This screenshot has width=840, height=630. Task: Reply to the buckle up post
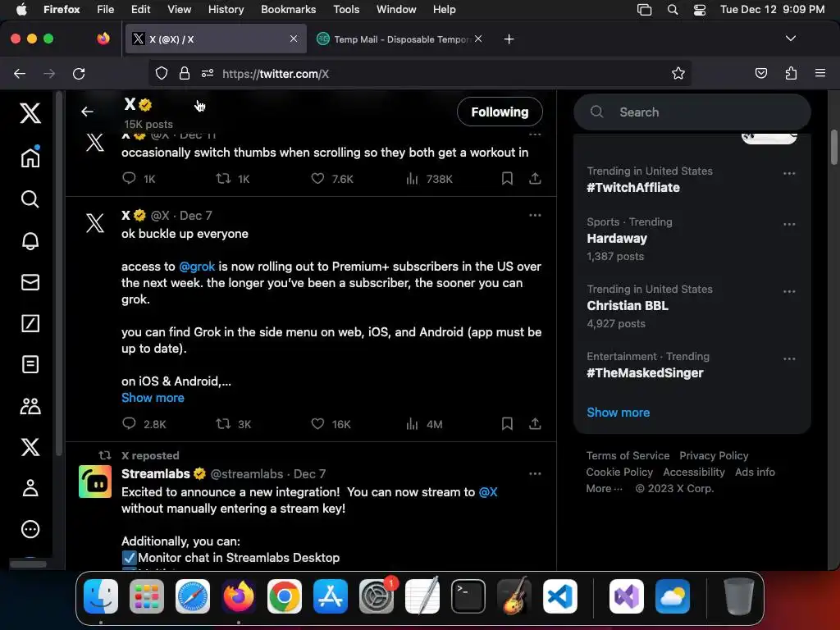pos(129,424)
